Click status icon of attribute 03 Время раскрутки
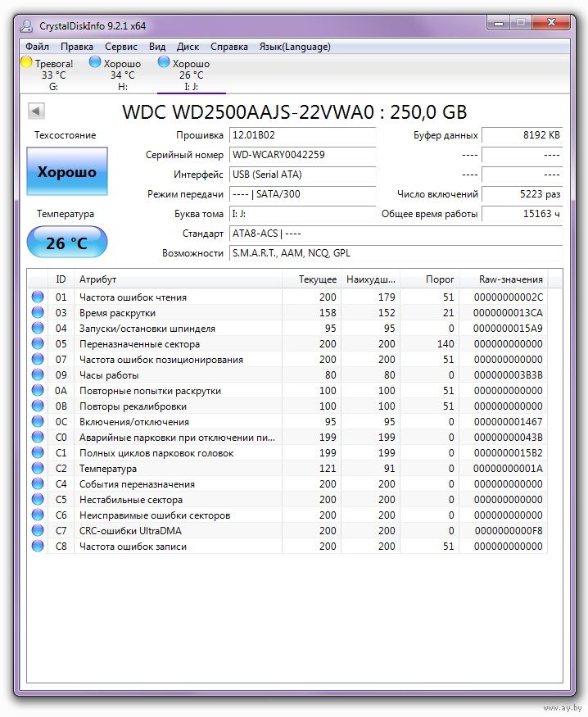Image resolution: width=588 pixels, height=717 pixels. point(38,312)
